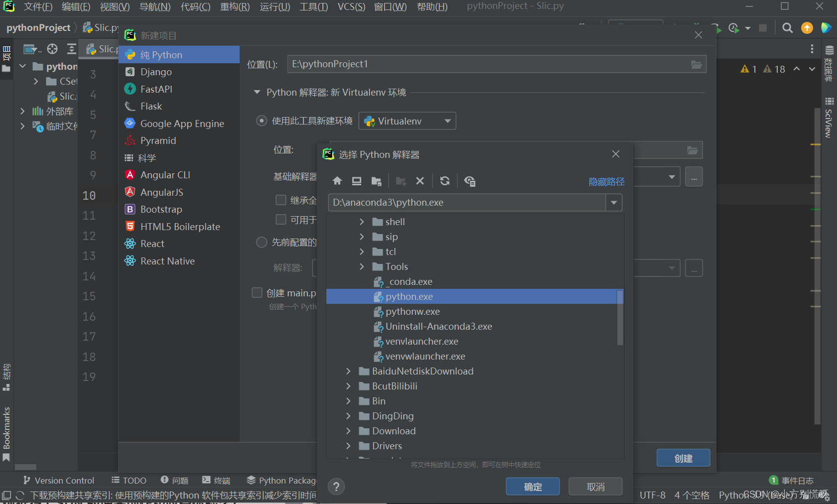Viewport: 837px width, 504px height.
Task: Toggle make available to all projects checkbox
Action: click(281, 220)
